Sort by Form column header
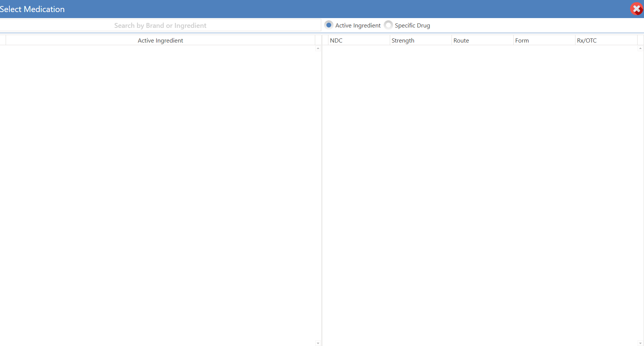Image resolution: width=644 pixels, height=346 pixels. coord(544,40)
